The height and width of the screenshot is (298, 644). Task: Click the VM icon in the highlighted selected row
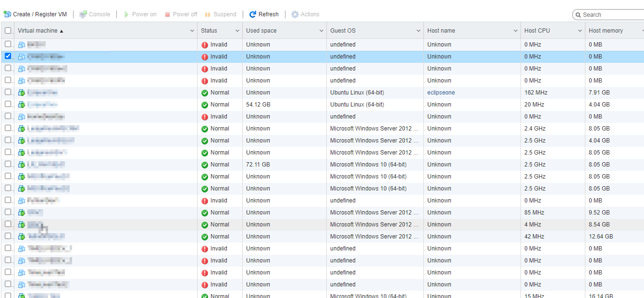coord(22,57)
